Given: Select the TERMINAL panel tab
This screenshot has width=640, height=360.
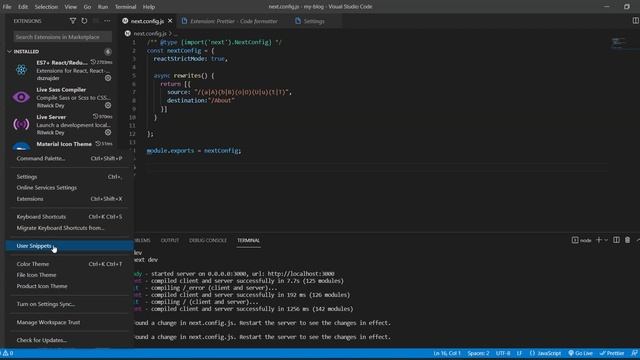Looking at the screenshot, I should [x=248, y=240].
